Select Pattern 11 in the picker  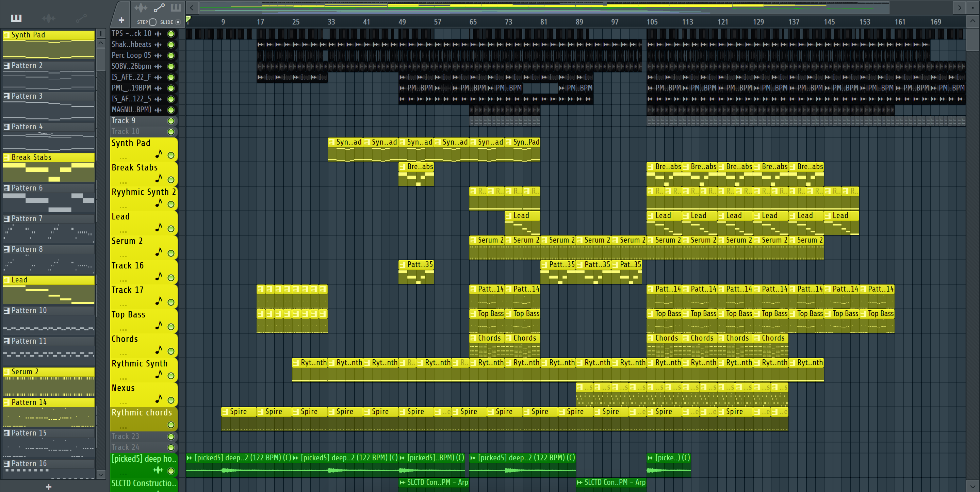coord(49,341)
